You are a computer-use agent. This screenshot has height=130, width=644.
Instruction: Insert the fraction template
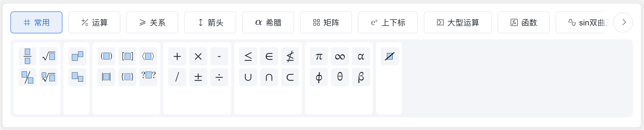tap(27, 56)
